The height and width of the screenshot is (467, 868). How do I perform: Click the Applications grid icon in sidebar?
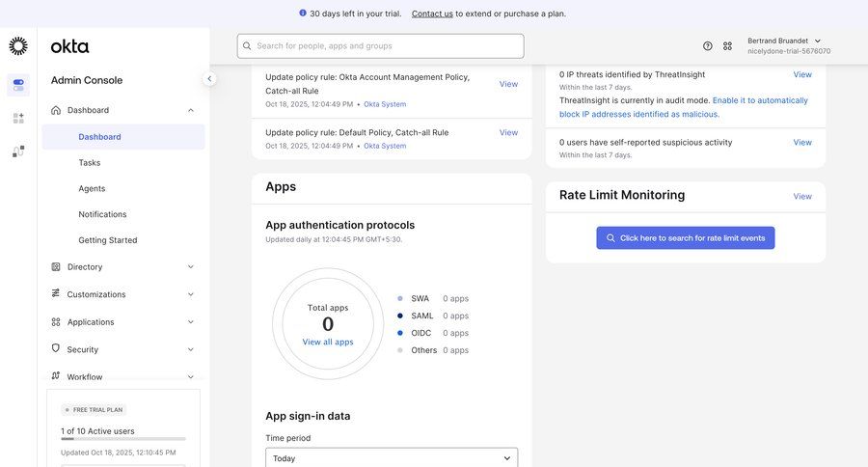[56, 322]
